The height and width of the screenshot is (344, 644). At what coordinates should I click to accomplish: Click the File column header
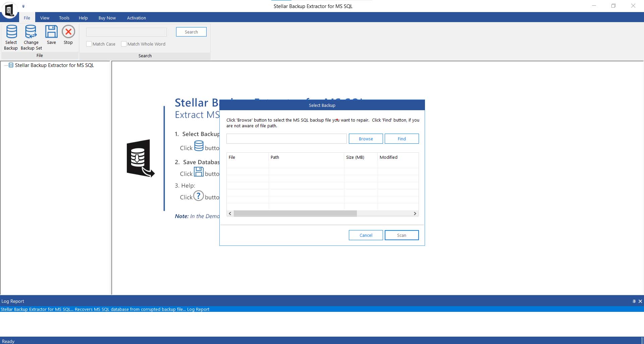[x=248, y=157]
